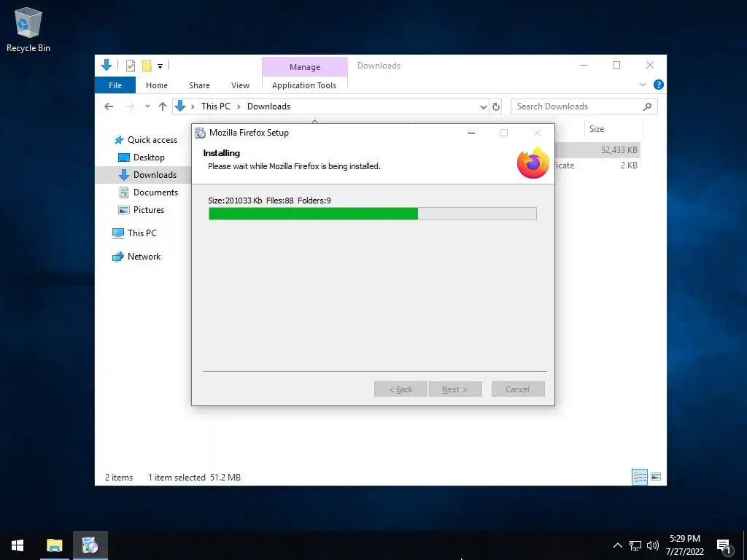The width and height of the screenshot is (747, 560).
Task: Select the file row sized 2 KB
Action: [598, 166]
